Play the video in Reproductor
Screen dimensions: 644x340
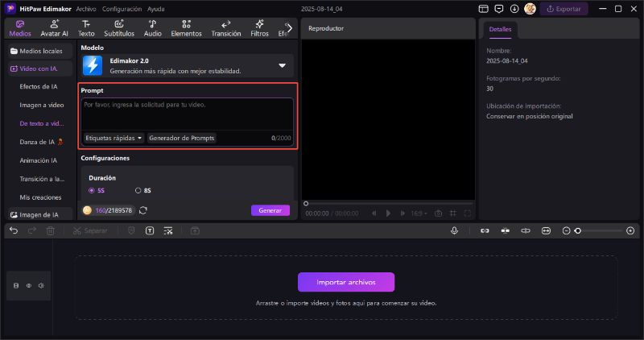[x=388, y=214]
